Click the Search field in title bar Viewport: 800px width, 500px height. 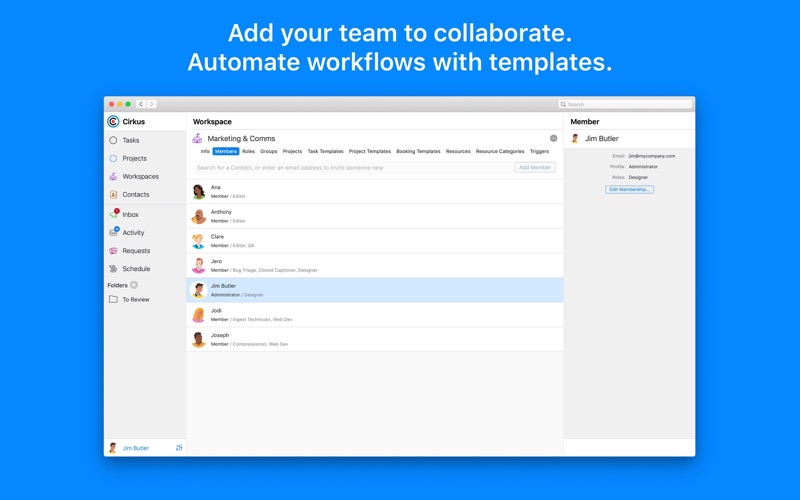pyautogui.click(x=625, y=104)
